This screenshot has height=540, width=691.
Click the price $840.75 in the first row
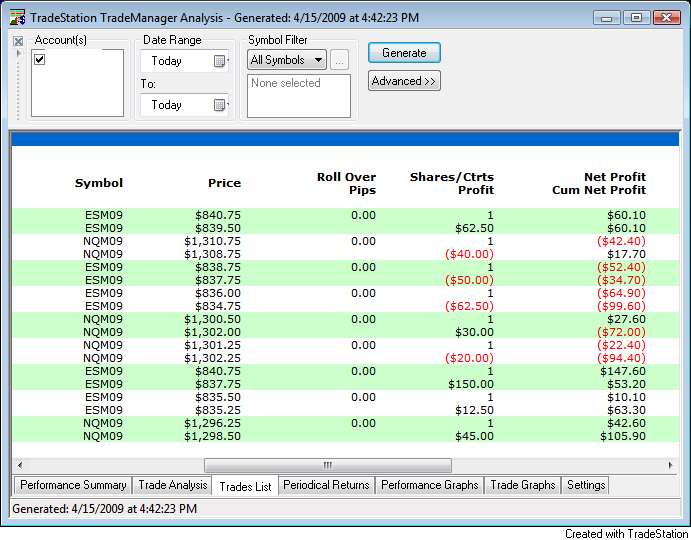tap(218, 215)
